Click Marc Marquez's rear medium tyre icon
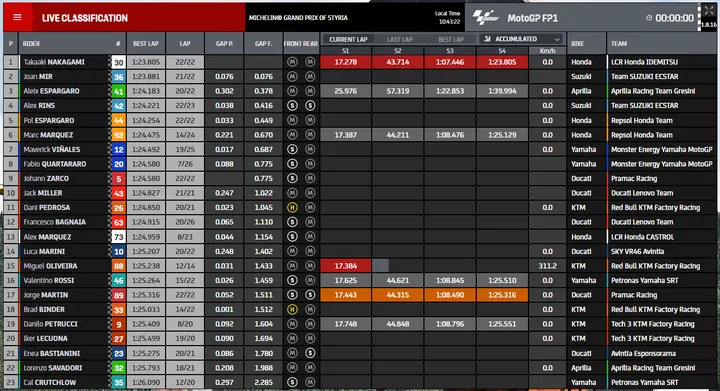 (x=310, y=134)
